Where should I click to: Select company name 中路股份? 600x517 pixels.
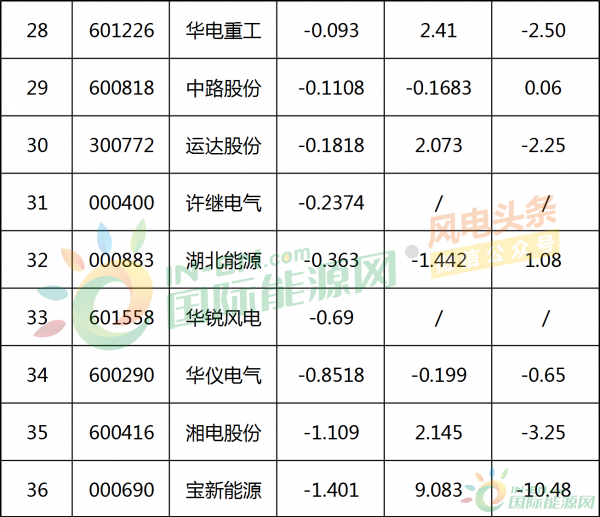tap(223, 88)
